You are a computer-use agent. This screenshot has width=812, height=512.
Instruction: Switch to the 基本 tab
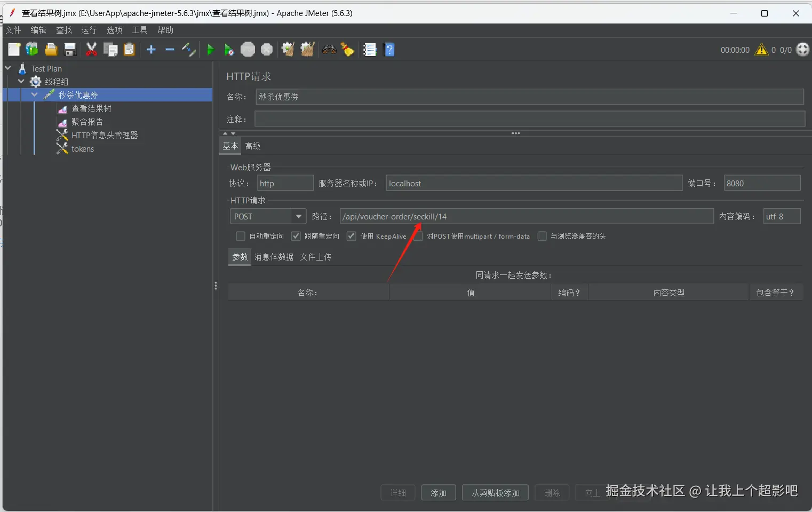pyautogui.click(x=230, y=146)
